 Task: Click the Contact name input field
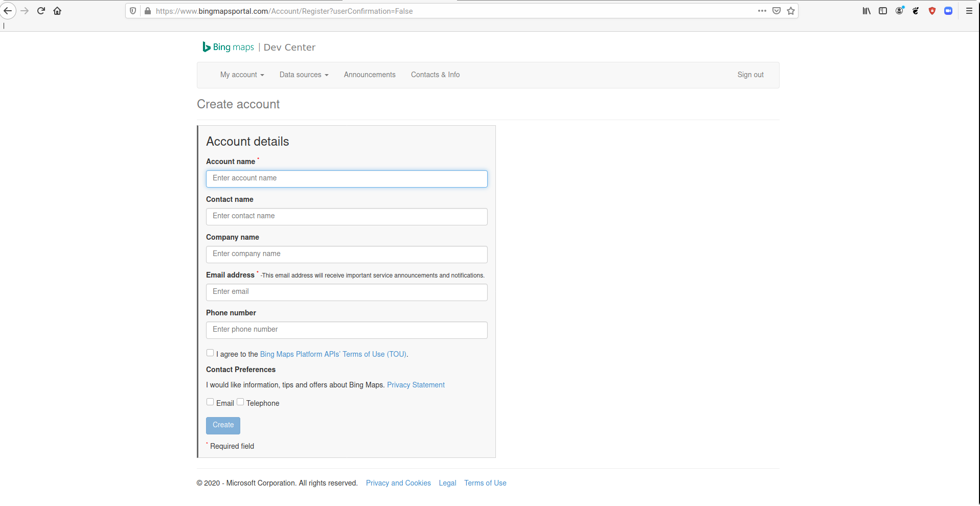pyautogui.click(x=347, y=216)
